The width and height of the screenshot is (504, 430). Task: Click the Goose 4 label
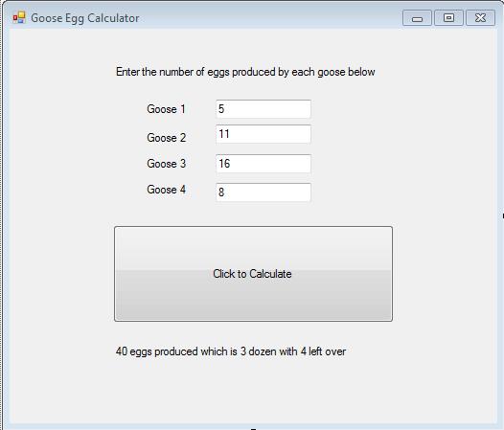coord(167,190)
